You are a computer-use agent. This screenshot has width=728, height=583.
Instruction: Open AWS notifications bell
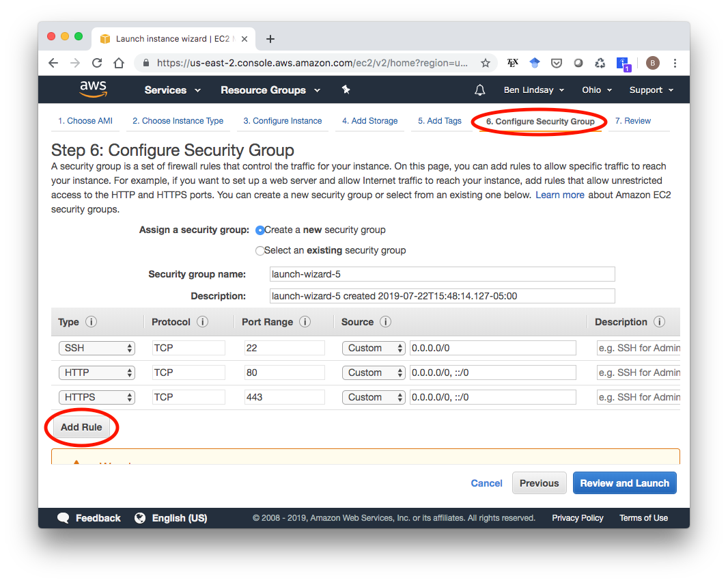(x=479, y=90)
